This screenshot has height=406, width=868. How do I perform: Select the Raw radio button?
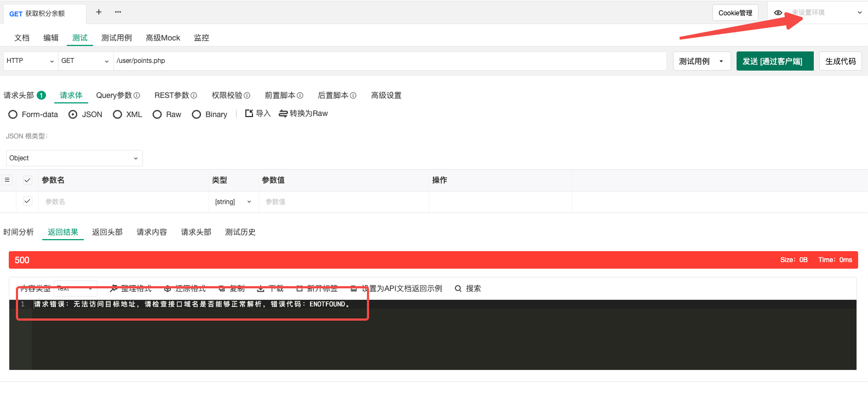click(x=157, y=114)
